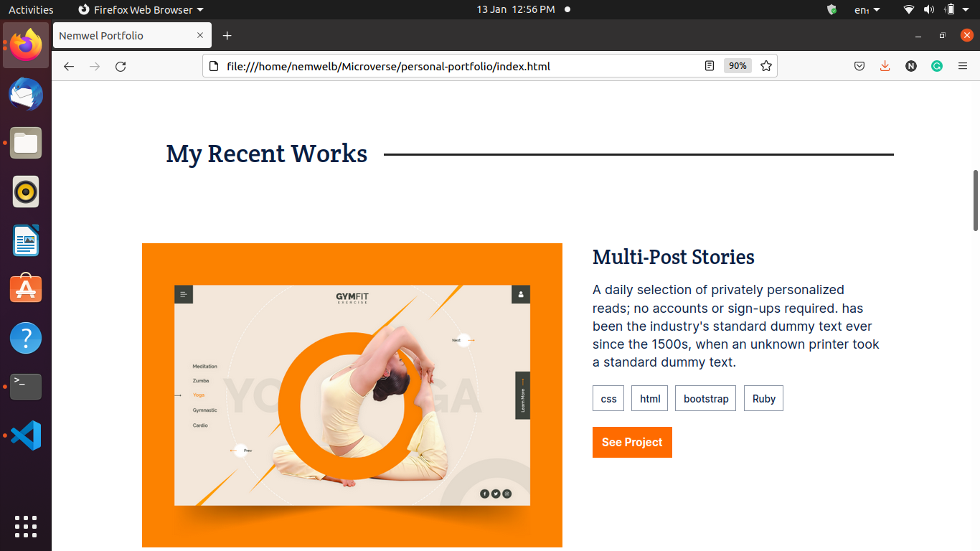Save page to Pocket
The width and height of the screenshot is (980, 551).
859,66
